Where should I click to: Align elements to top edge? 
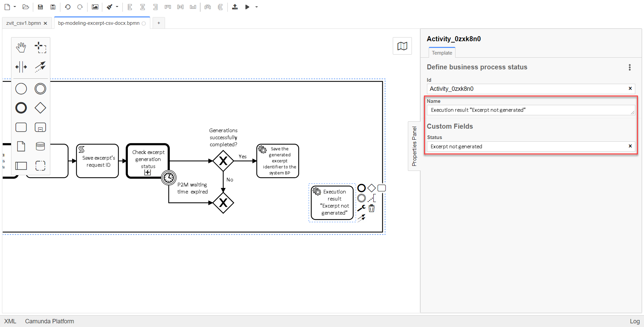(x=168, y=7)
